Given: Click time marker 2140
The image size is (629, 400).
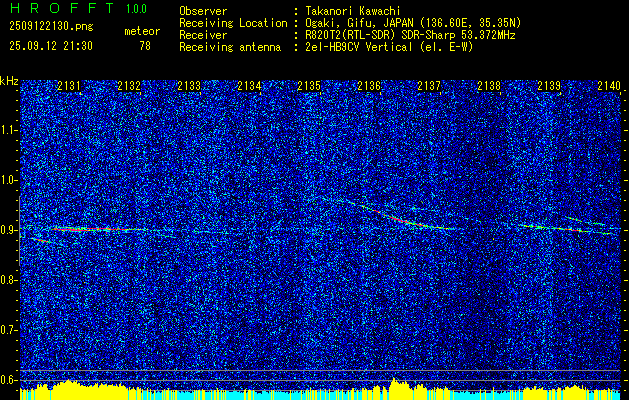Looking at the screenshot, I should pyautogui.click(x=609, y=86).
